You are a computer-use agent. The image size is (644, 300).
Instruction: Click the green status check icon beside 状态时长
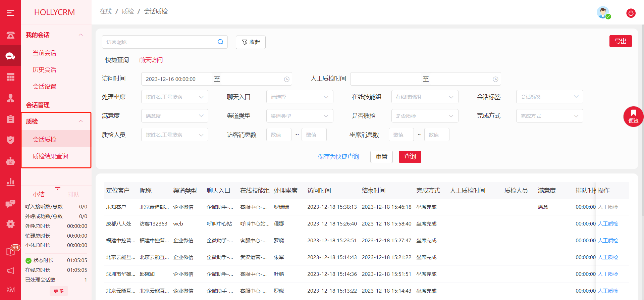29,260
